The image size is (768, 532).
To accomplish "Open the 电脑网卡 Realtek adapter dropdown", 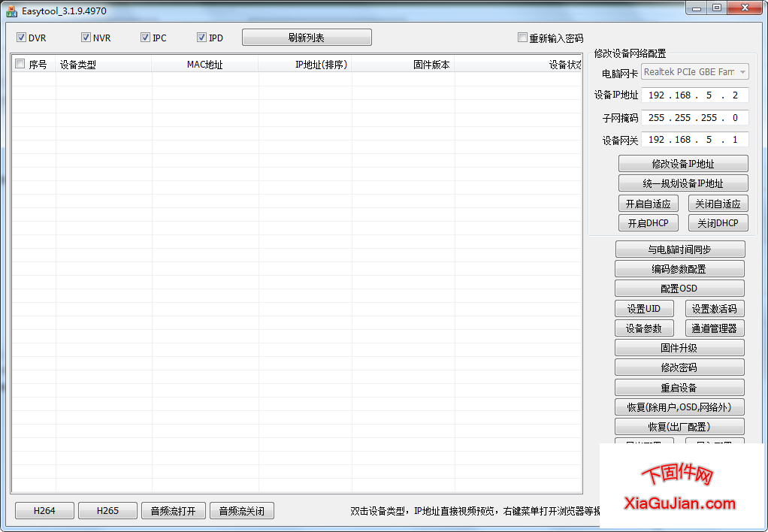I will point(695,72).
